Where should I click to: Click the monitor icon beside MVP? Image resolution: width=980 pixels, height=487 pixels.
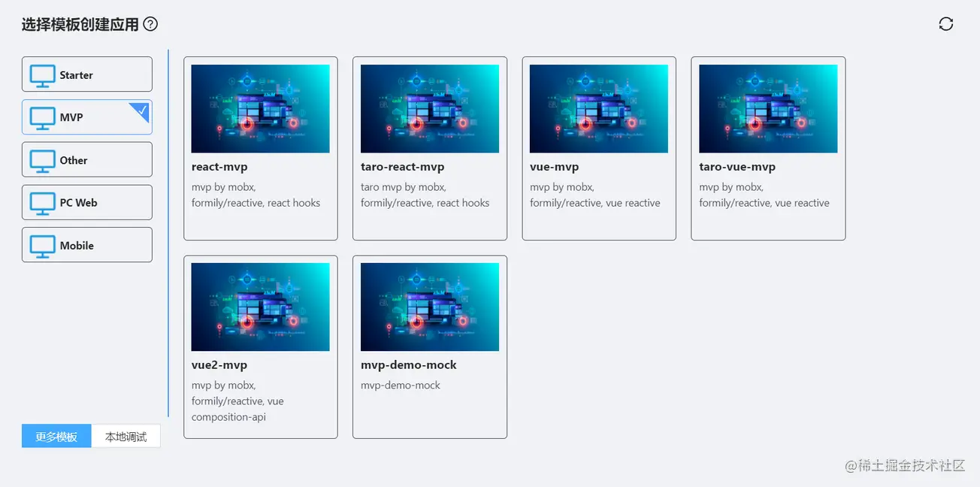point(42,118)
